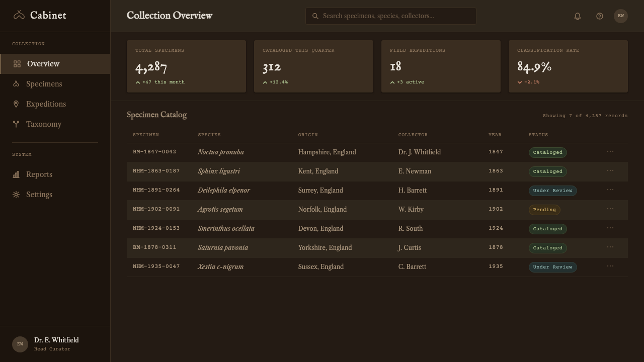
Task: Open row actions for Xestia c-nigrum
Action: click(x=610, y=266)
